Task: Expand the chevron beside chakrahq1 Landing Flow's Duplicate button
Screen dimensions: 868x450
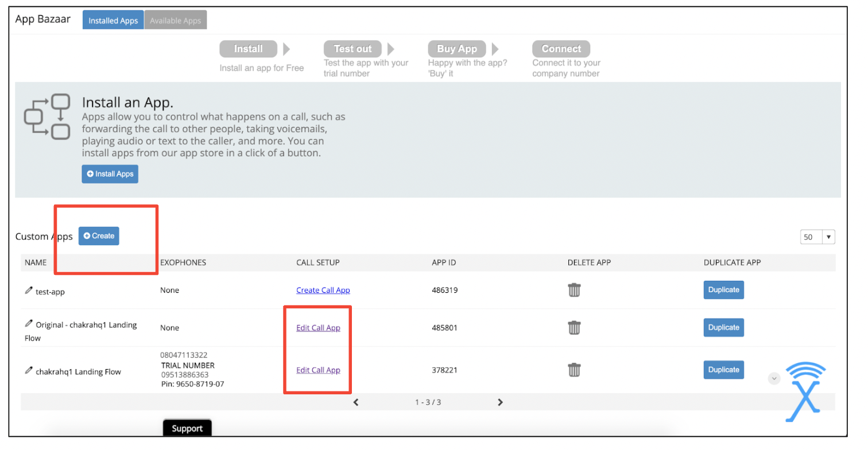Action: (774, 378)
